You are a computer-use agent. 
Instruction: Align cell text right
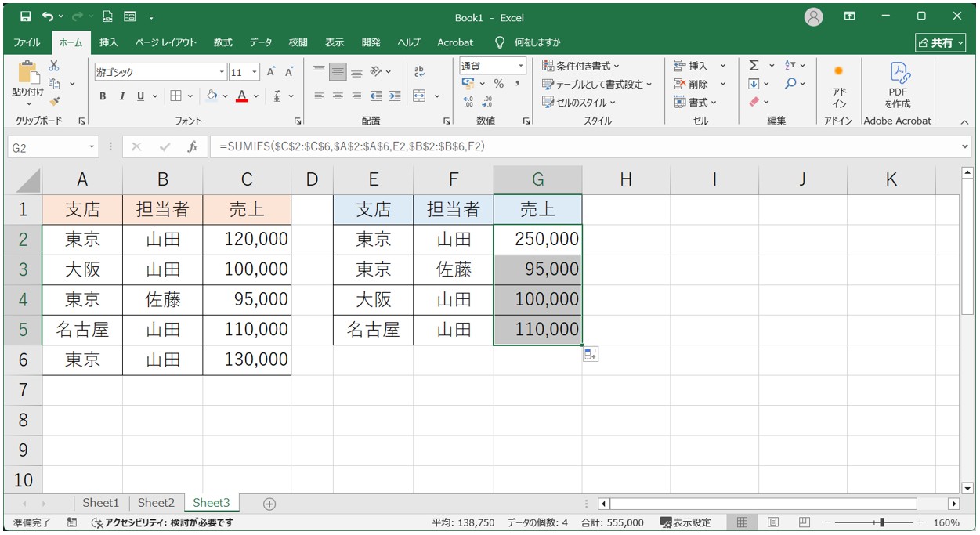356,96
